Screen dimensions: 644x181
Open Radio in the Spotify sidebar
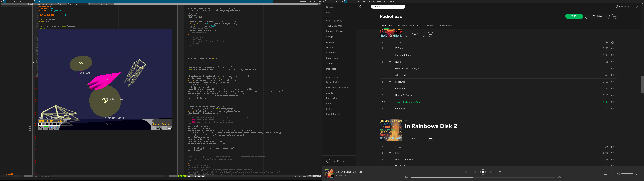click(x=329, y=13)
